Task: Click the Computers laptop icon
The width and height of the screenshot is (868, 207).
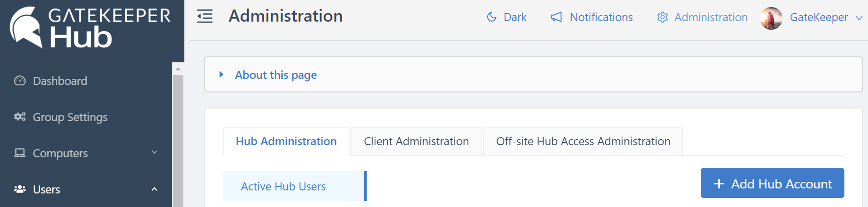Action: coord(20,153)
